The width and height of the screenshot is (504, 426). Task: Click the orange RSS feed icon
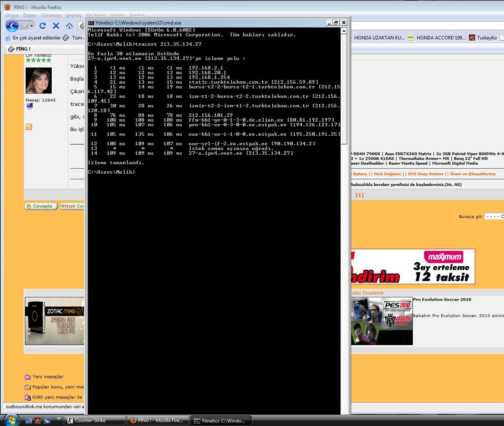tap(28, 127)
